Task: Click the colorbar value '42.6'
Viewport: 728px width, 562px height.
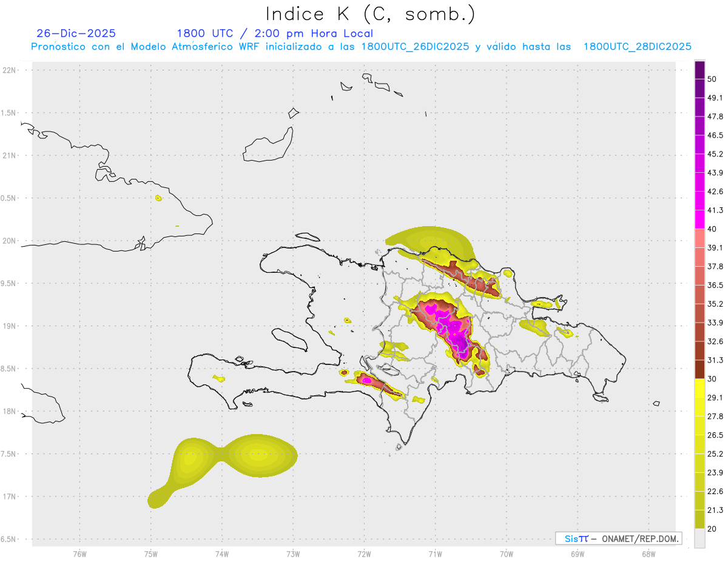Action: (715, 192)
